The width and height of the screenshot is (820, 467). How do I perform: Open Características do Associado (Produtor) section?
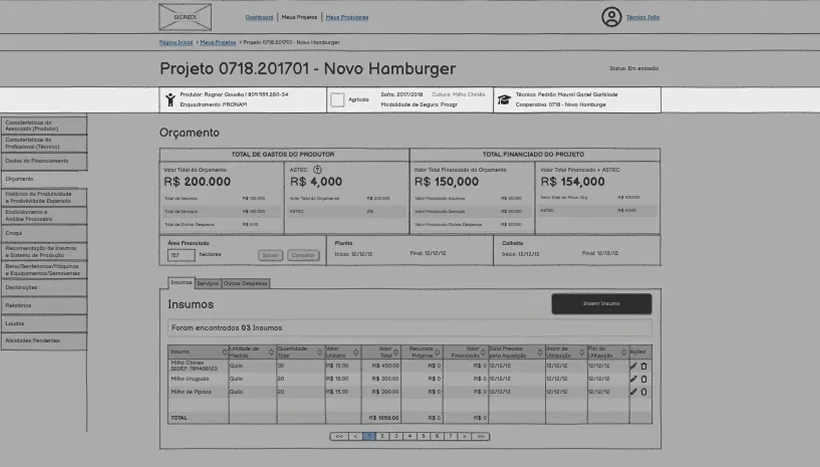44,126
